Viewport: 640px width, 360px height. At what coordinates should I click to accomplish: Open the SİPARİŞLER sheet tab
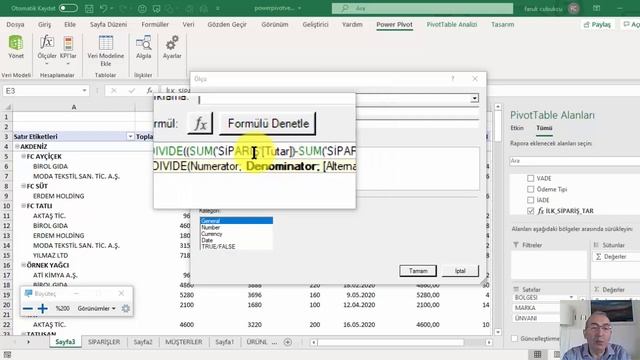pyautogui.click(x=104, y=342)
